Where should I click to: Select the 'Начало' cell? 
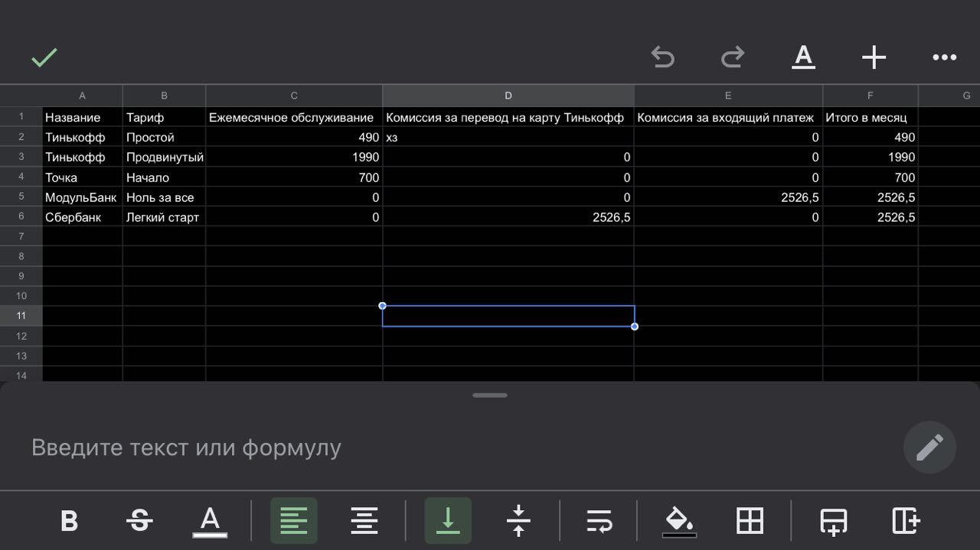pos(164,177)
